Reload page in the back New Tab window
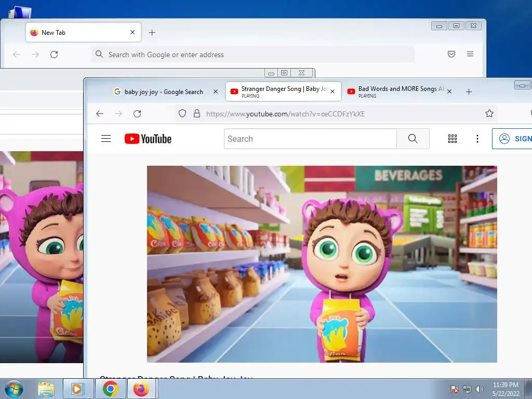 pyautogui.click(x=54, y=54)
